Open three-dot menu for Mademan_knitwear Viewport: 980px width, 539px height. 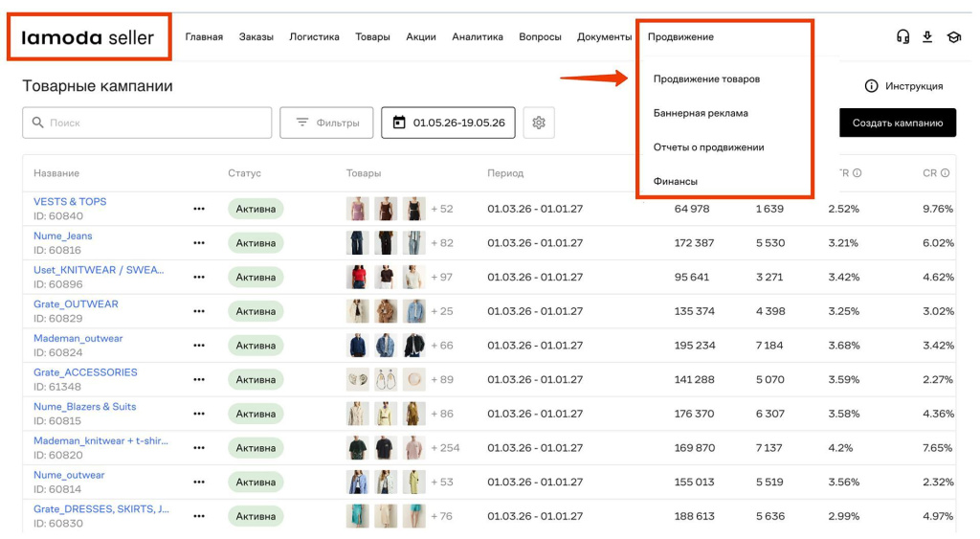click(x=199, y=448)
